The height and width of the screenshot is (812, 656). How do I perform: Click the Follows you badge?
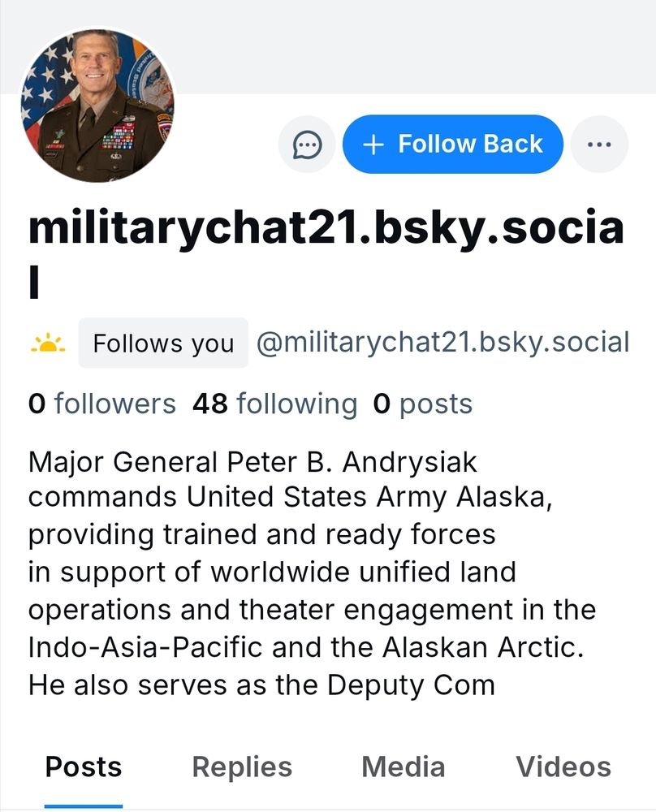pyautogui.click(x=163, y=343)
